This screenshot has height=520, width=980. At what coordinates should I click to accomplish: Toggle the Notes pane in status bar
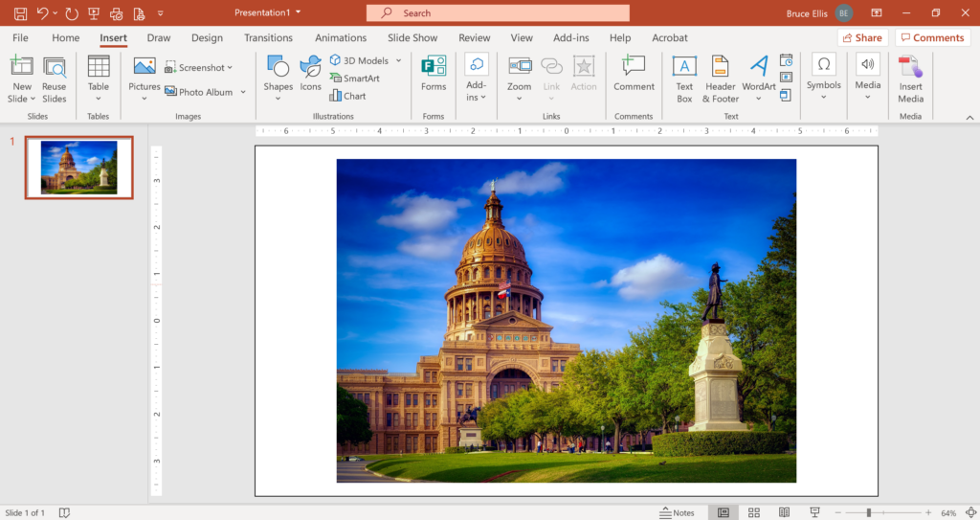click(x=678, y=512)
